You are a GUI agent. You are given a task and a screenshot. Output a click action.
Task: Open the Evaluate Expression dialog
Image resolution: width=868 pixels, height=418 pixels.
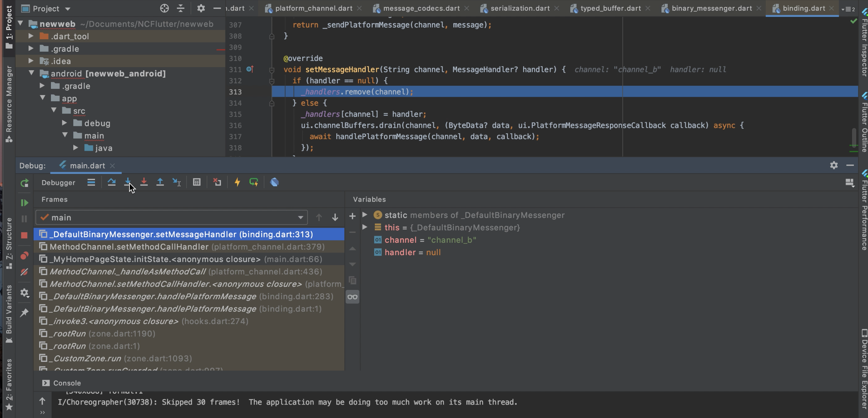[196, 182]
